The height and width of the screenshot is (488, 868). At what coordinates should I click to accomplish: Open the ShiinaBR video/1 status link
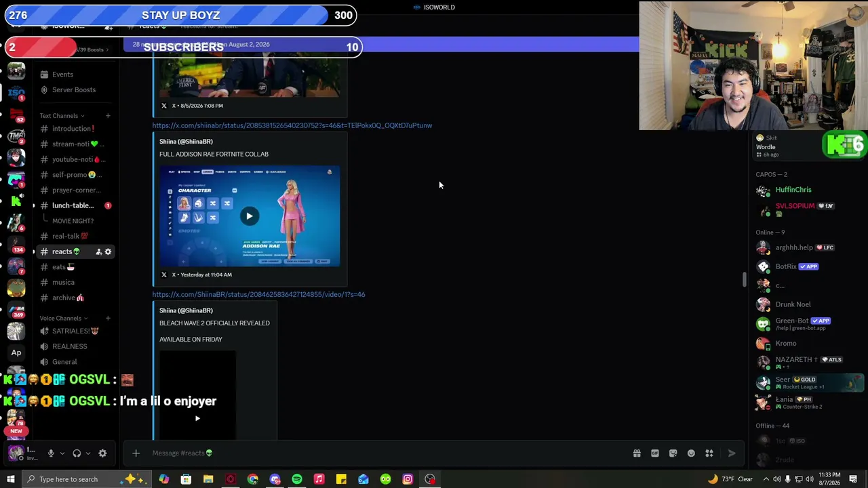point(258,295)
